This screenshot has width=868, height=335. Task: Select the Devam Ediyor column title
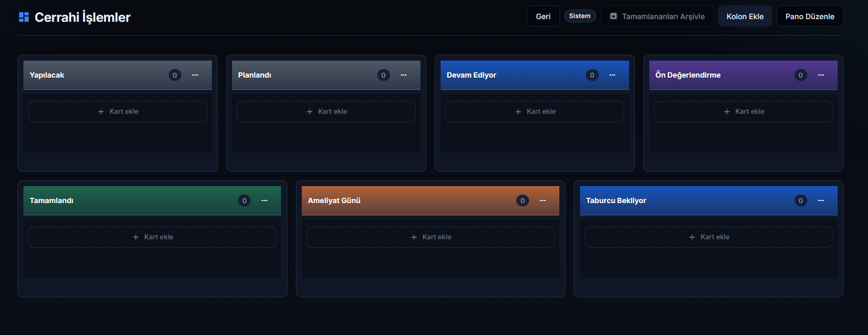pyautogui.click(x=472, y=75)
